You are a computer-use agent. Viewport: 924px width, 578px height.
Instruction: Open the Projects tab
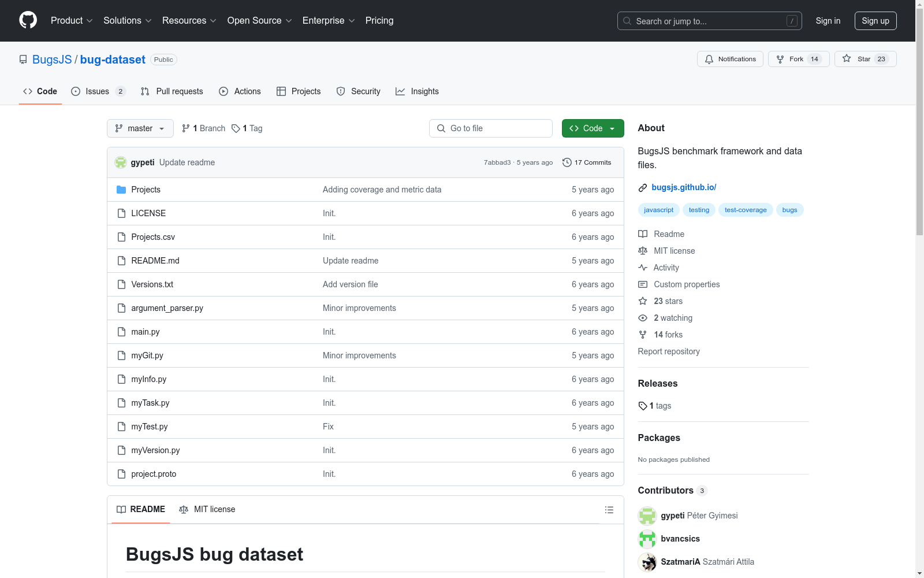[x=299, y=91]
